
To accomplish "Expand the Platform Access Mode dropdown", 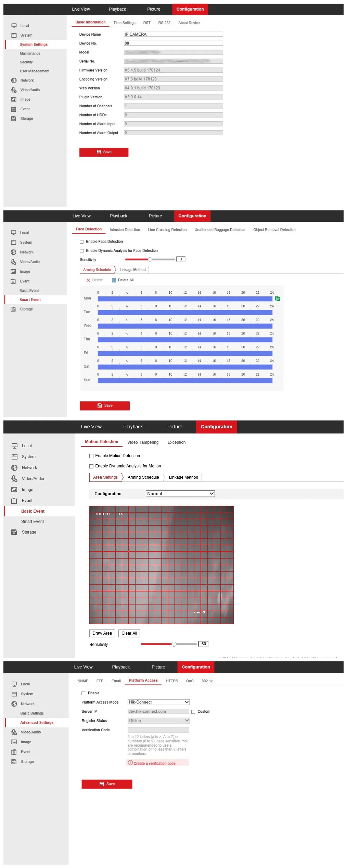I will [158, 702].
